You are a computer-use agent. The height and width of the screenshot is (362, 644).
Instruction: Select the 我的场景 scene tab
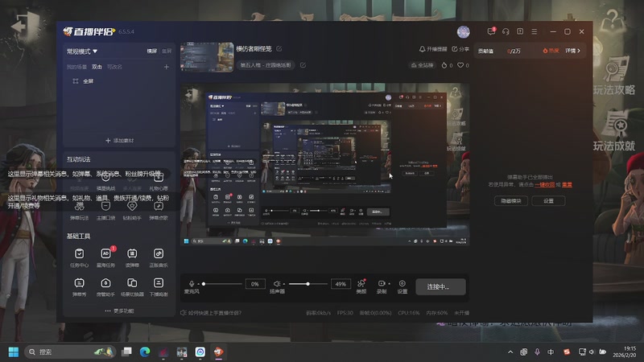coord(76,67)
